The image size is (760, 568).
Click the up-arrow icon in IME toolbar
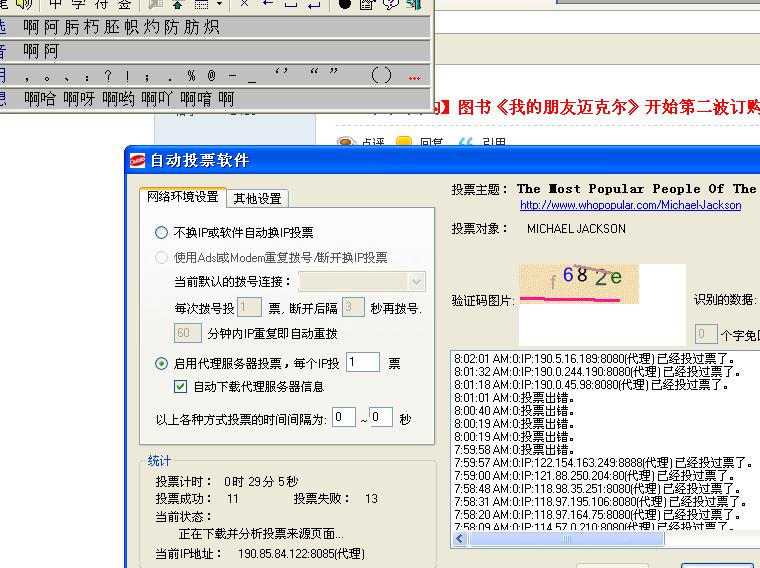point(177,4)
